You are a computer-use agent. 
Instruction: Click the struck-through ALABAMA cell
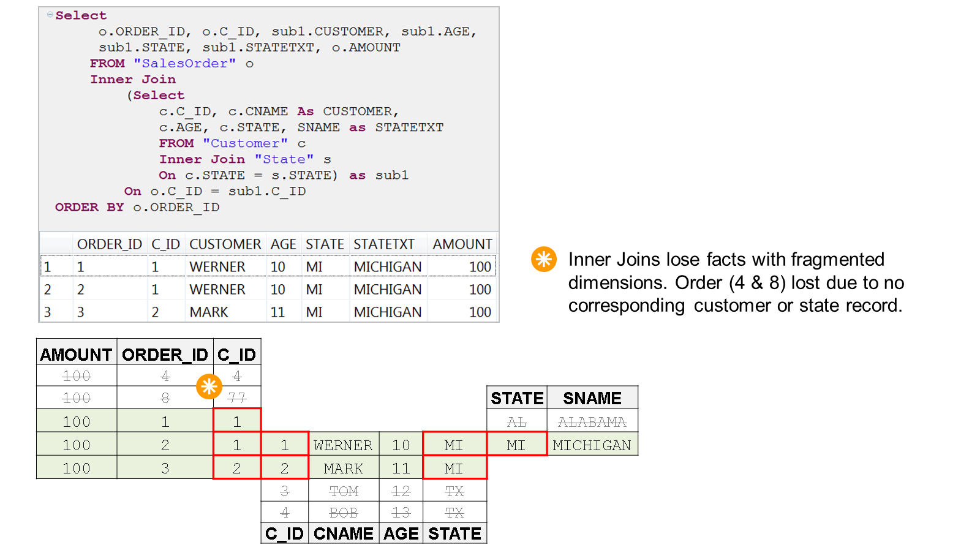[x=592, y=422]
